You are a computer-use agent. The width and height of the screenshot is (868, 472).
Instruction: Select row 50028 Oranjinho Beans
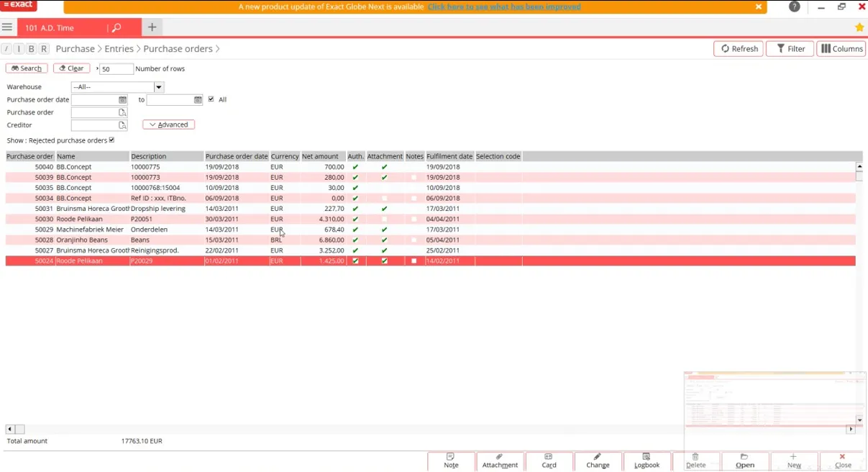click(430, 240)
